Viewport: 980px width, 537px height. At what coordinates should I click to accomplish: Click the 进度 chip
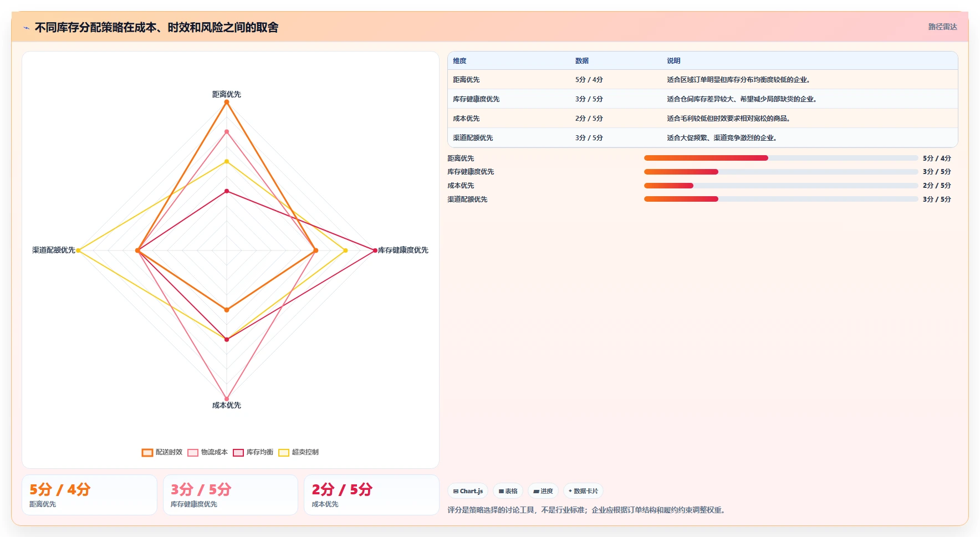click(x=543, y=491)
